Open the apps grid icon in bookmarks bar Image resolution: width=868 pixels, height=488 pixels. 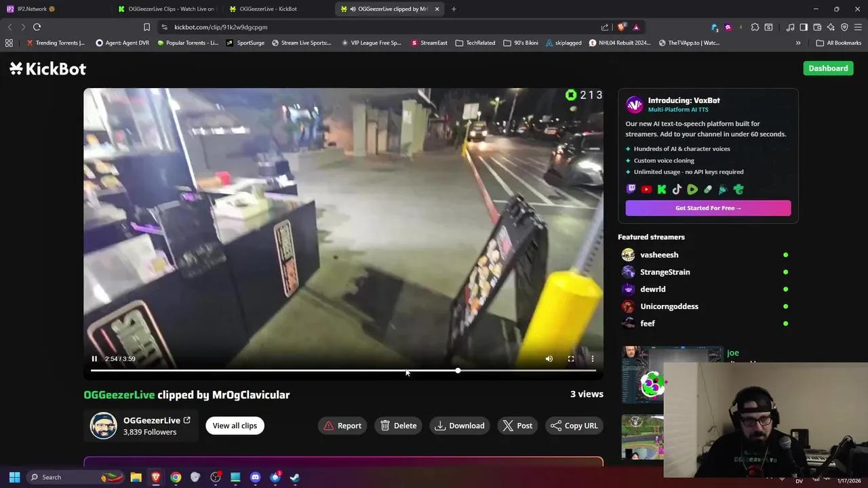tap(9, 43)
